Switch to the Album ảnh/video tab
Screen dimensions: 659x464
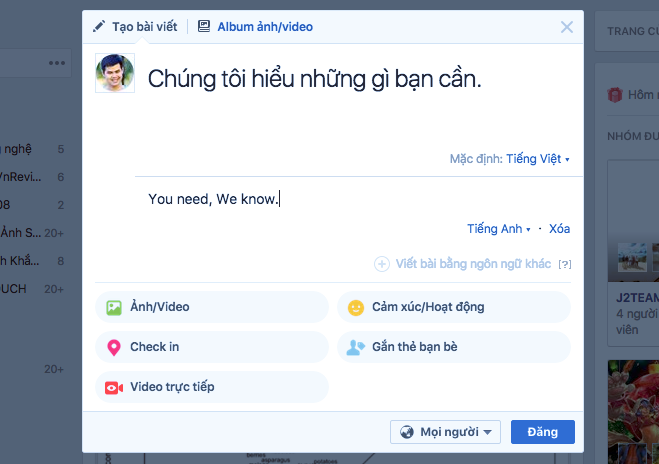[264, 27]
